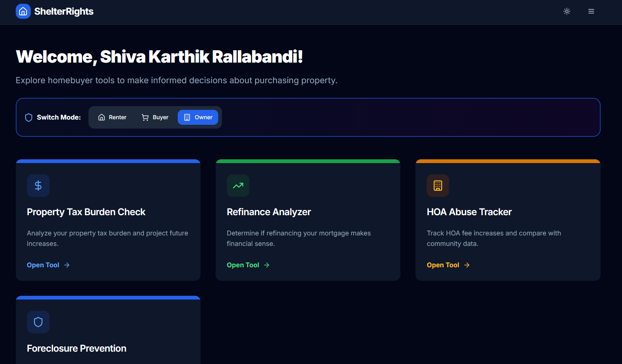Select the Owner mode tab

pos(198,117)
